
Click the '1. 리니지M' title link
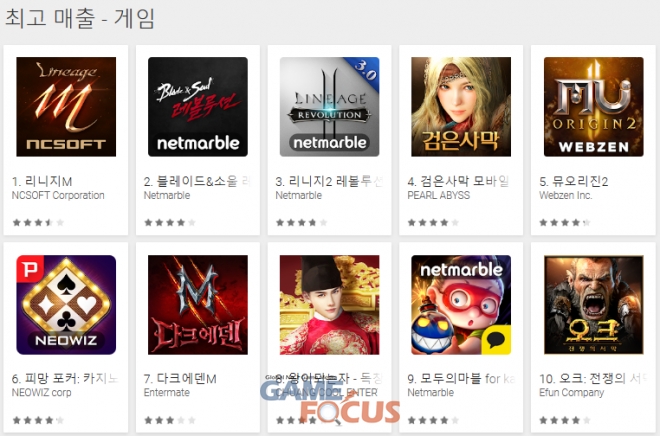[x=42, y=181]
